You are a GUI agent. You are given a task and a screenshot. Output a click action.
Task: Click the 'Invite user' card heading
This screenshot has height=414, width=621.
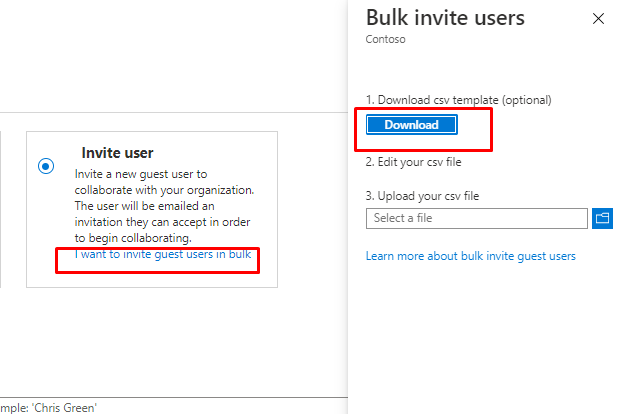click(x=117, y=153)
